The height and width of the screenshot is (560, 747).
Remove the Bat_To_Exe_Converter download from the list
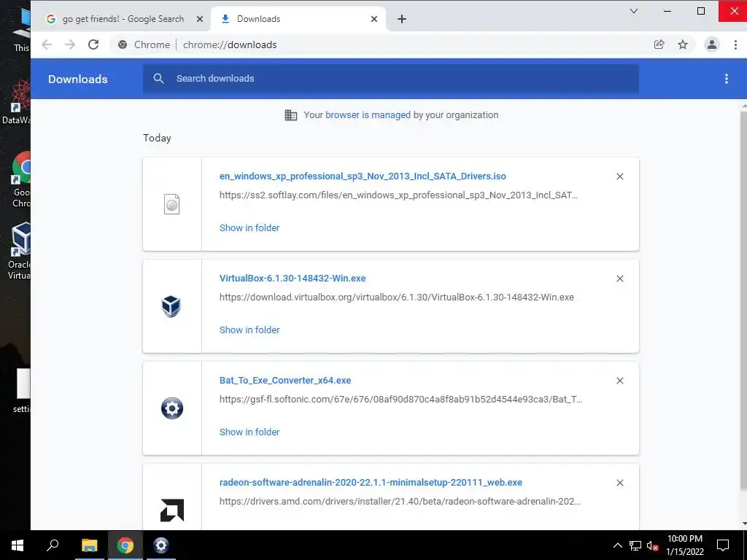click(620, 381)
